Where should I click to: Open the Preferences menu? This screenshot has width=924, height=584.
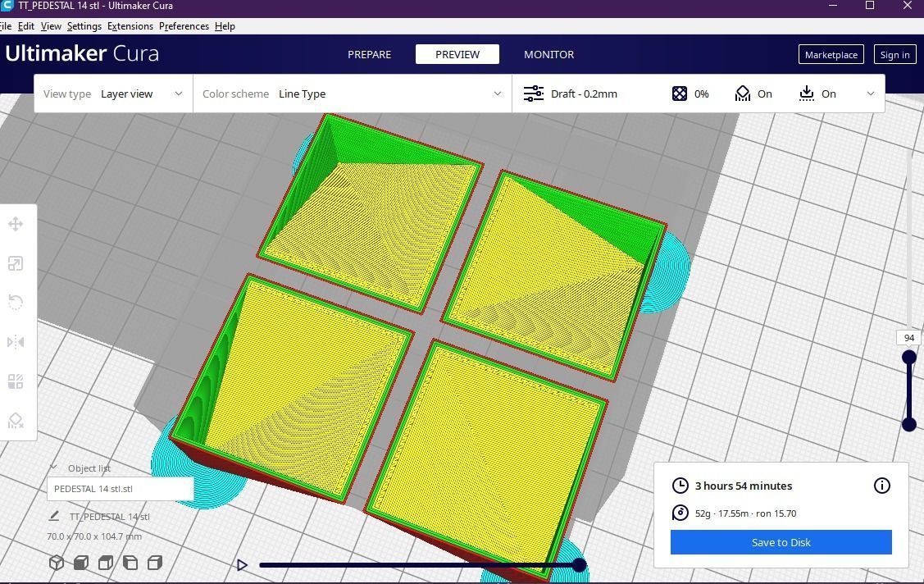coord(184,26)
